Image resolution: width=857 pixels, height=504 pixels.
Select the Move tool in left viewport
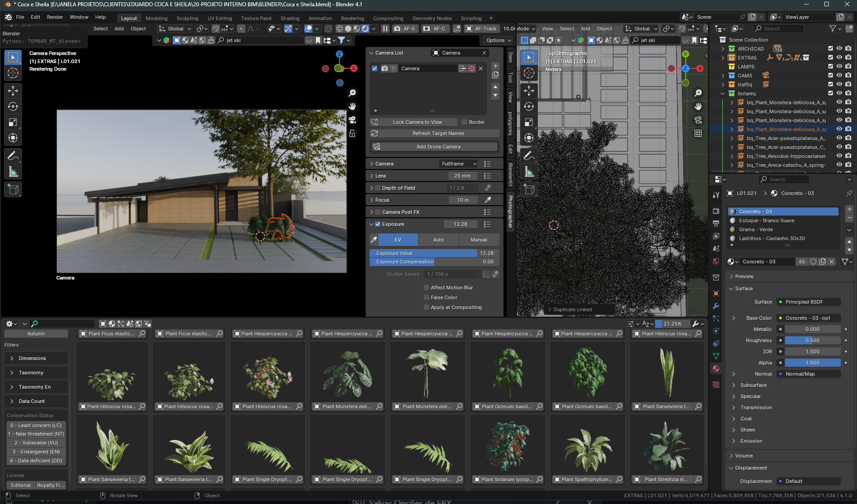click(13, 91)
